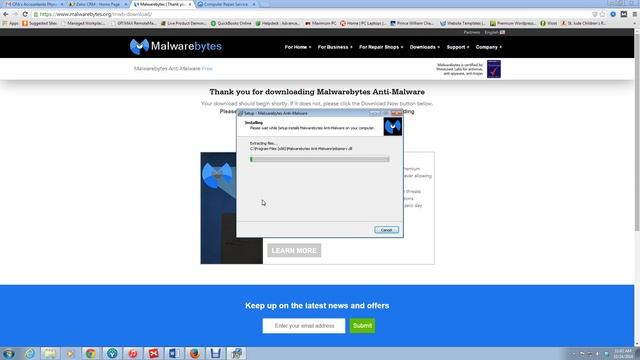Open the teal circular app on taskbar

point(112,353)
